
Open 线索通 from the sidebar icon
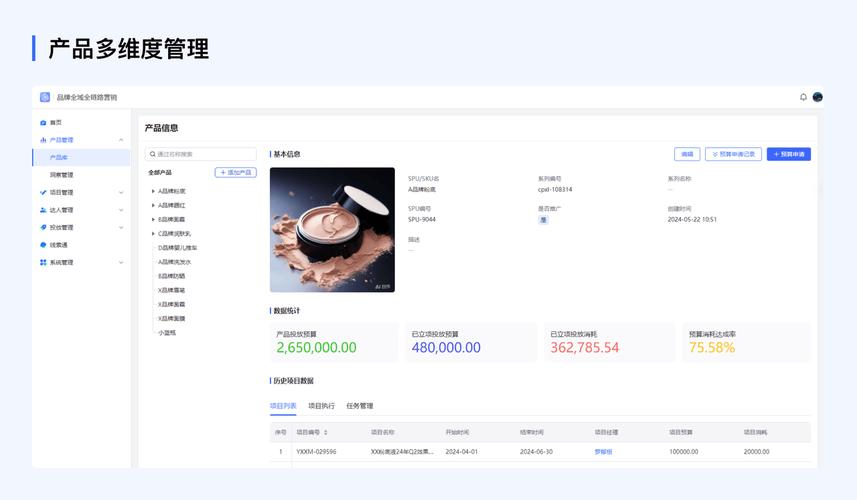pyautogui.click(x=43, y=245)
